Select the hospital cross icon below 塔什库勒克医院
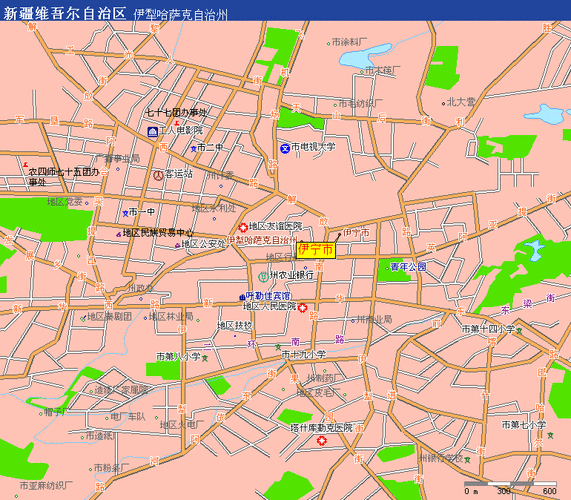Image resolution: width=571 pixels, height=500 pixels. point(321,441)
